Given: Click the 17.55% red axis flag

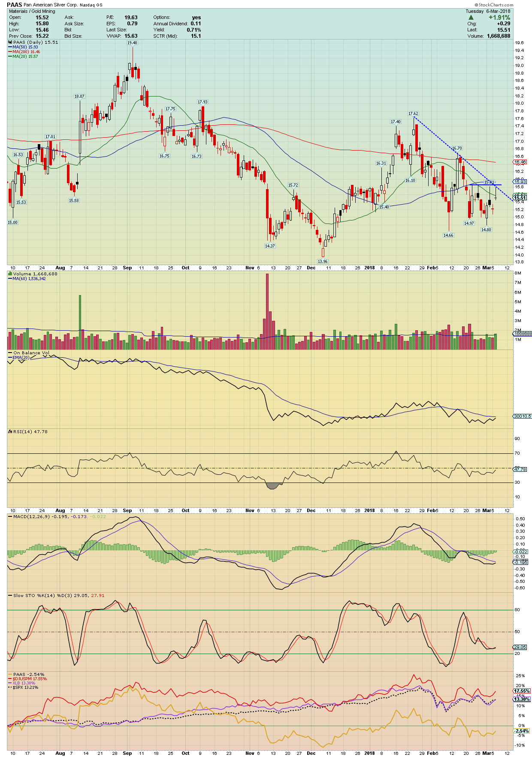Looking at the screenshot, I should [x=522, y=691].
